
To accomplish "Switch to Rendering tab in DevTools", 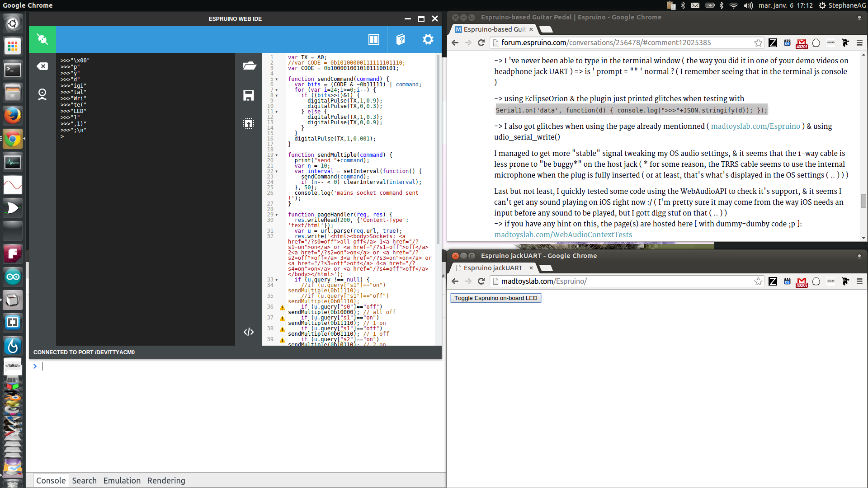I will [x=166, y=480].
